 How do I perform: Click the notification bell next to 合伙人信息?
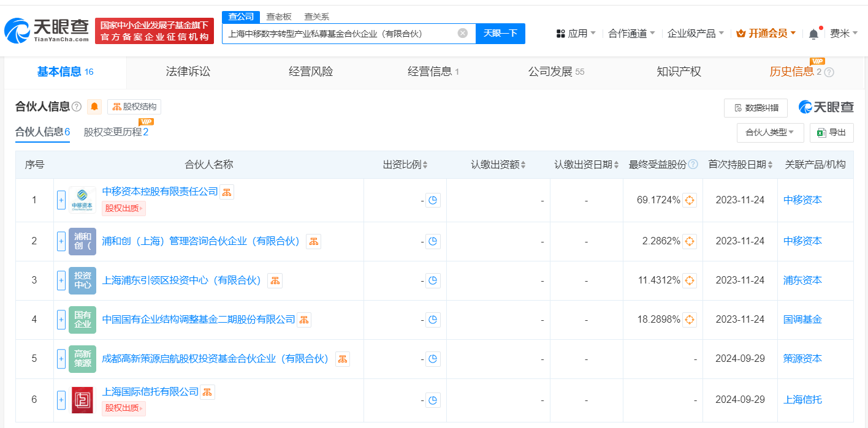tap(94, 107)
